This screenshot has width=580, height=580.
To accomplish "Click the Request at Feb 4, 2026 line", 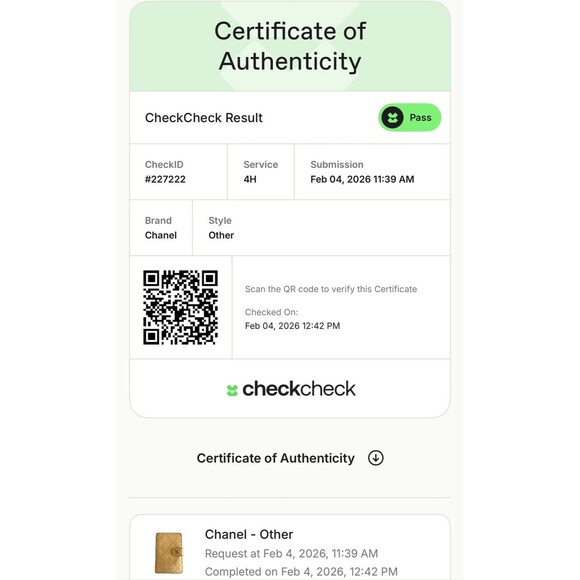I will (x=291, y=553).
